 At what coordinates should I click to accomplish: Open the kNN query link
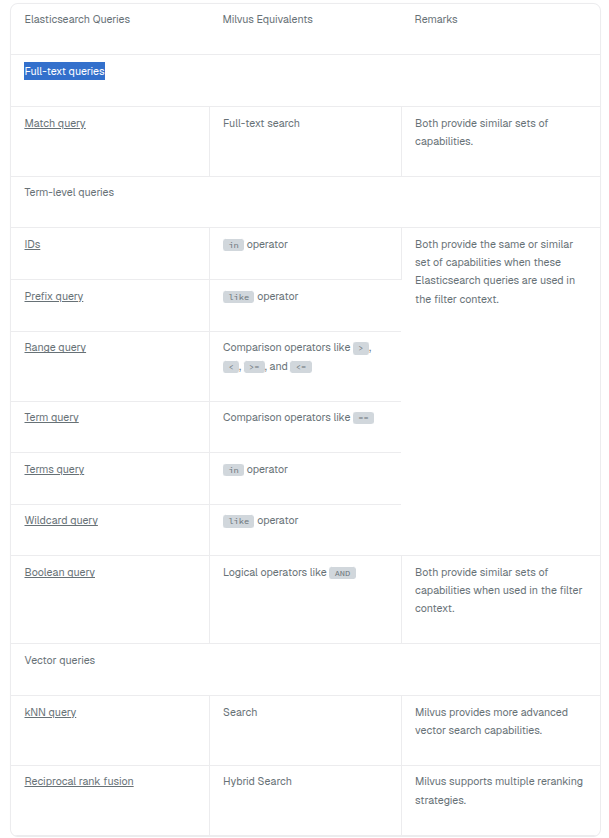tap(50, 713)
